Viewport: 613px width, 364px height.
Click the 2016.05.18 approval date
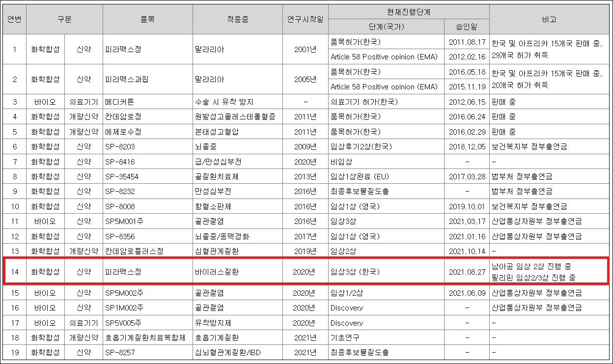(467, 72)
